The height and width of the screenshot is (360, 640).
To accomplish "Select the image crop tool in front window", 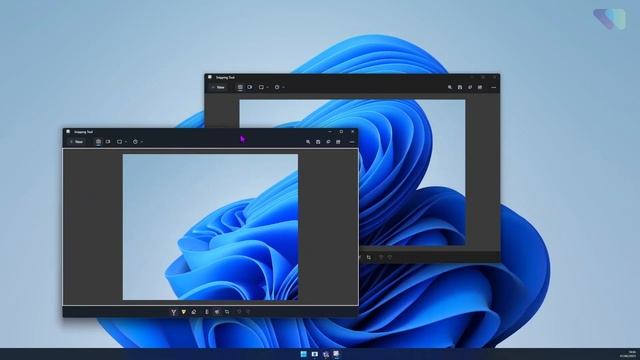I will pos(227,312).
